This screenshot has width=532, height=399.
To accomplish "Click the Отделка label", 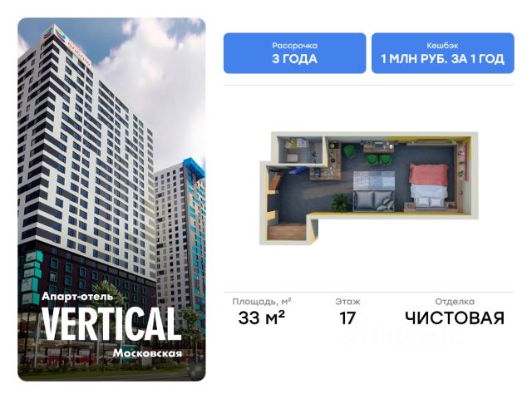I will pyautogui.click(x=455, y=302).
